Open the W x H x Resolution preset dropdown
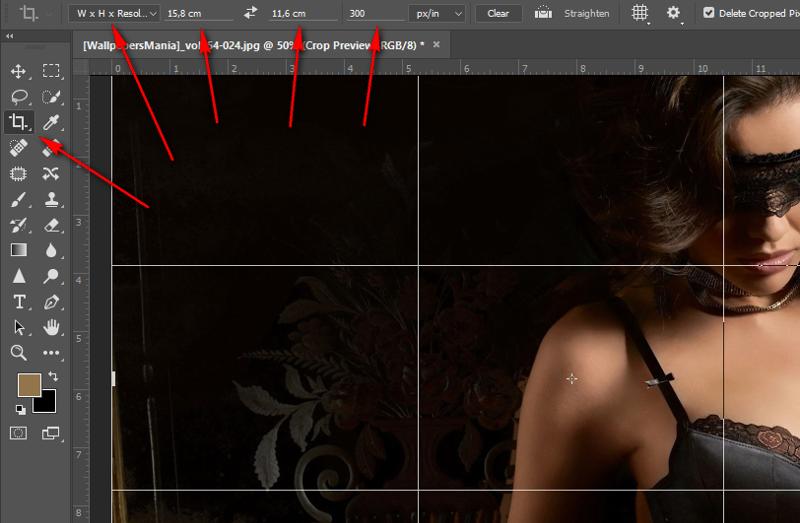The height and width of the screenshot is (523, 800). tap(115, 13)
